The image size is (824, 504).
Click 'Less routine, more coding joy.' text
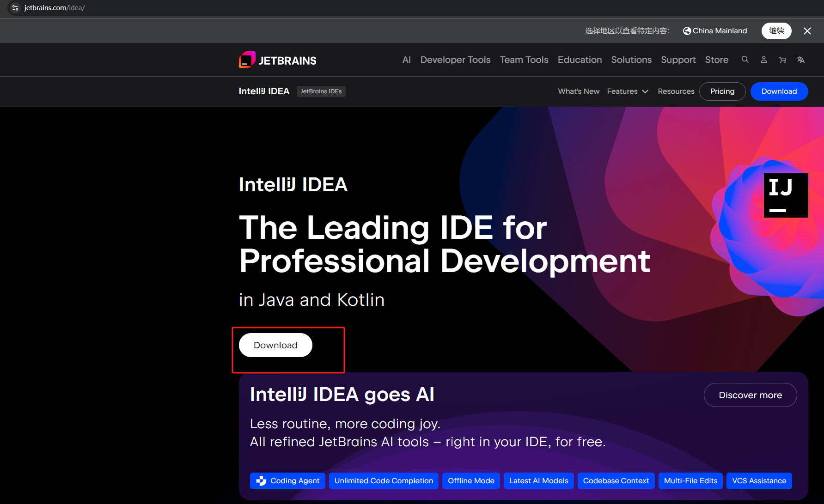click(345, 424)
